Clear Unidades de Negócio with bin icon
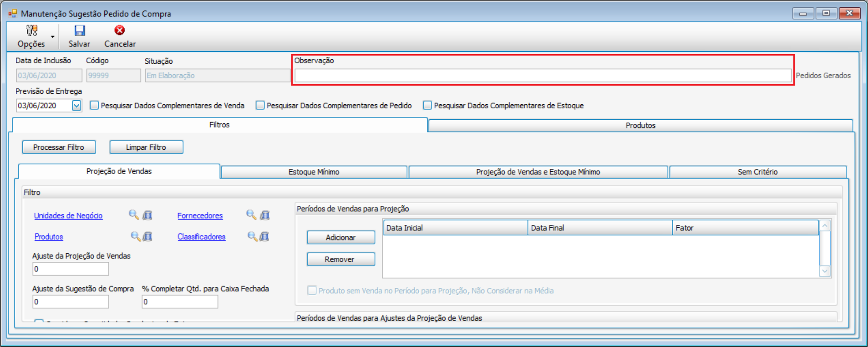This screenshot has height=347, width=868. point(147,215)
